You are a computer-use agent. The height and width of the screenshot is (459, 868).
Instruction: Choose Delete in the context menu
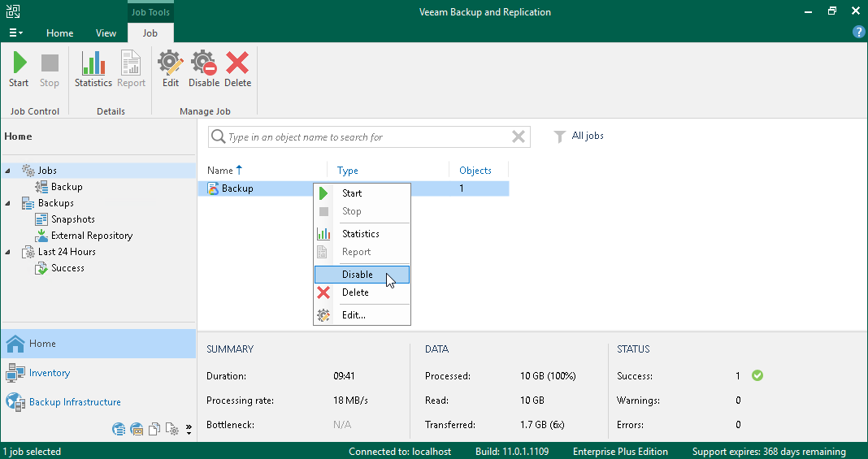point(362,292)
